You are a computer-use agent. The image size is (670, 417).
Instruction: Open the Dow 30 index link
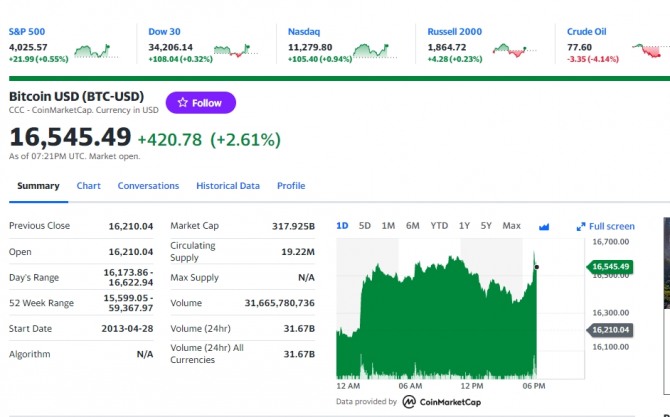164,32
